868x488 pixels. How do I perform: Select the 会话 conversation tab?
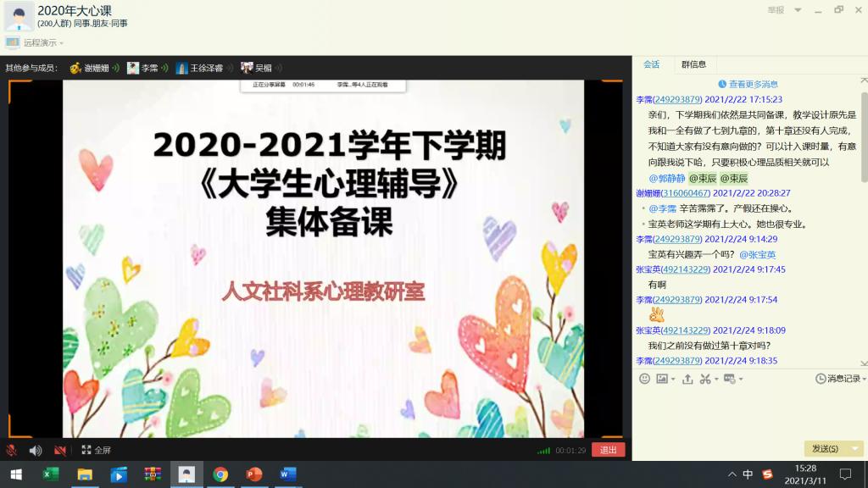pos(651,64)
